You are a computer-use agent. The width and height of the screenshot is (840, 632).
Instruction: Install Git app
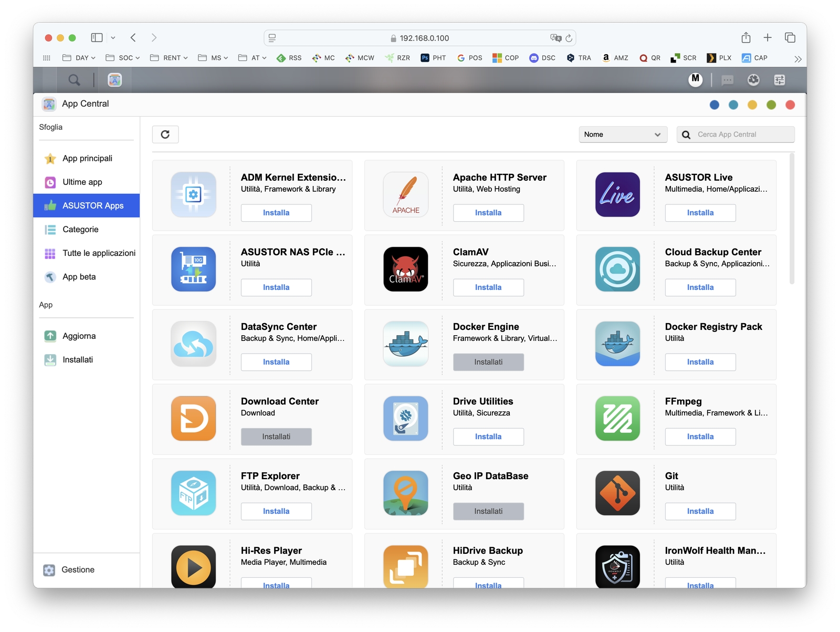(700, 511)
